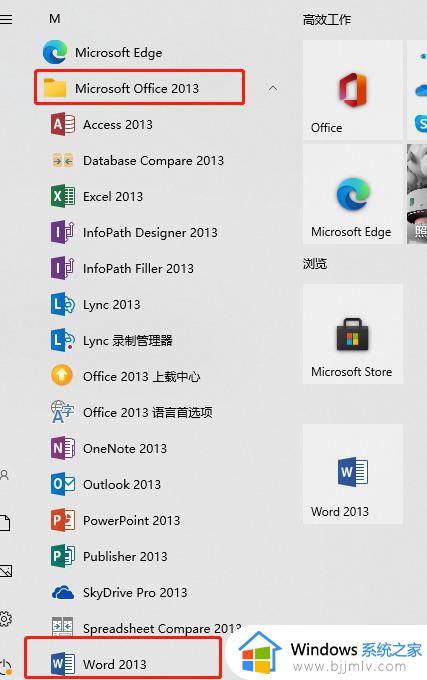
Task: Open Office 2013 语言首选项 icon
Action: pyautogui.click(x=63, y=412)
